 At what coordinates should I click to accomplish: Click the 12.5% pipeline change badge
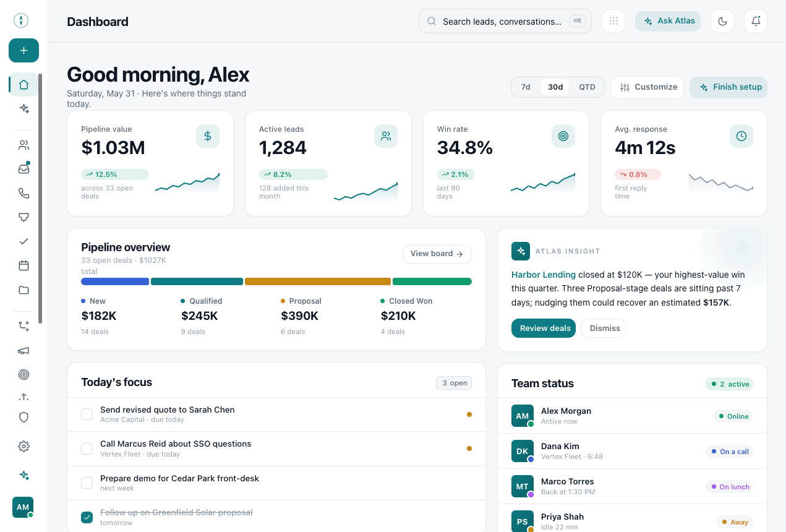coord(114,174)
